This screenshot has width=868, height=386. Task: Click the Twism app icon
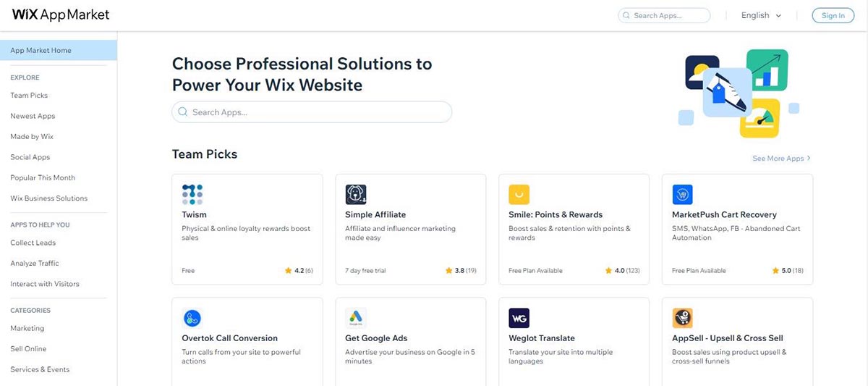pos(192,194)
